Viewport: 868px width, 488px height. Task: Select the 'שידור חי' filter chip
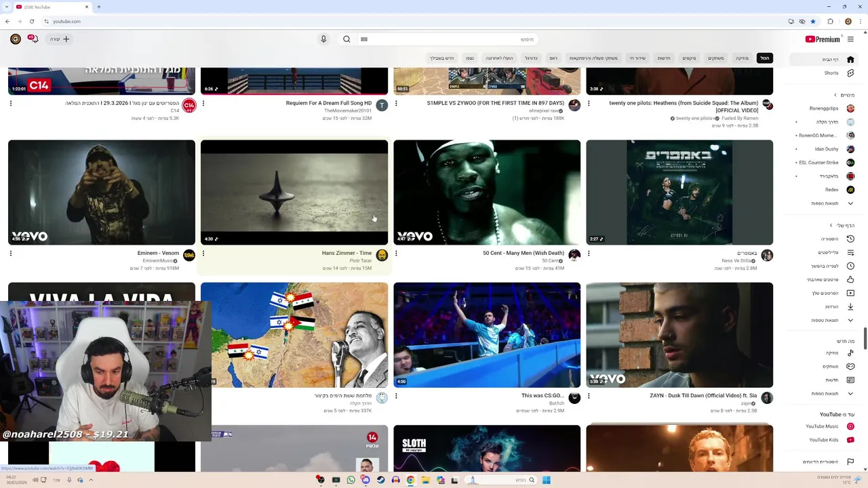pyautogui.click(x=637, y=58)
